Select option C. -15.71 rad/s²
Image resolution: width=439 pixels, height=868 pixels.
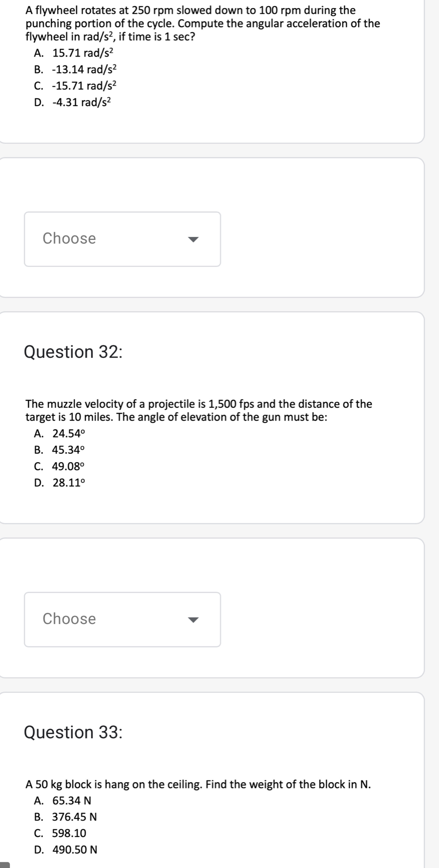tap(75, 86)
